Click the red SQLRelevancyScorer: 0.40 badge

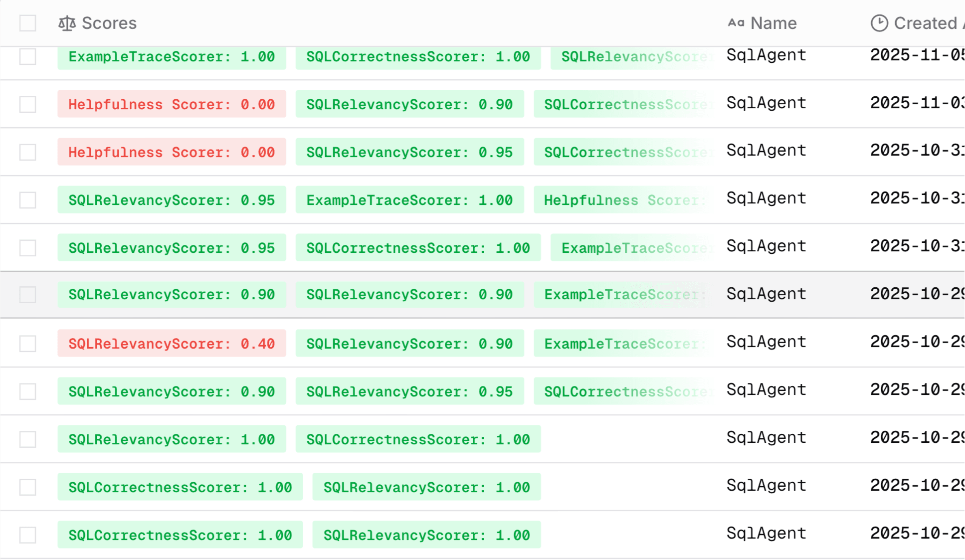click(172, 344)
